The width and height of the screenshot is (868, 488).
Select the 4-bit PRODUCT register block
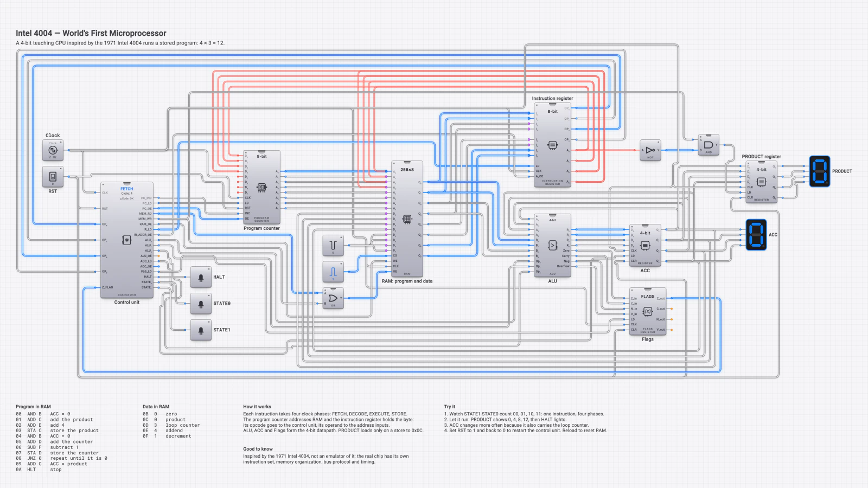pyautogui.click(x=761, y=182)
